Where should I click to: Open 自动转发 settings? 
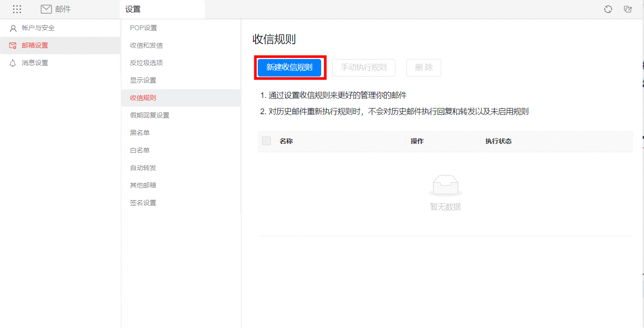(x=181, y=168)
